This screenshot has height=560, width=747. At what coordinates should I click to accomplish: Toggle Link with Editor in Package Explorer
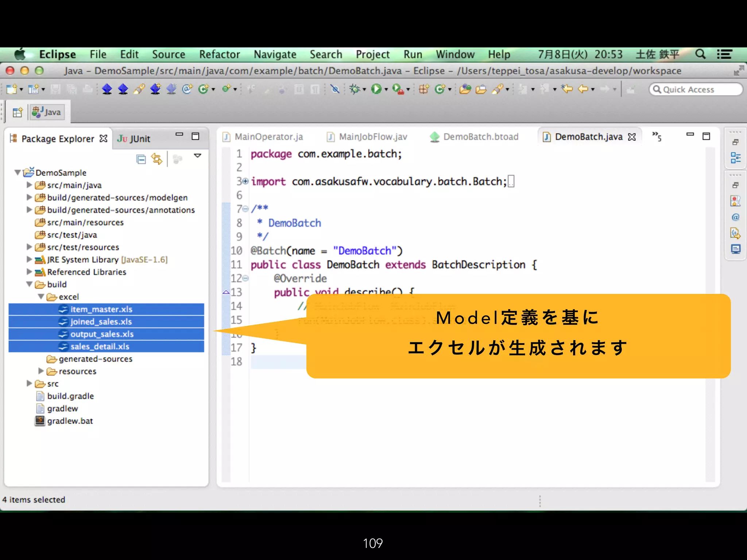157,159
